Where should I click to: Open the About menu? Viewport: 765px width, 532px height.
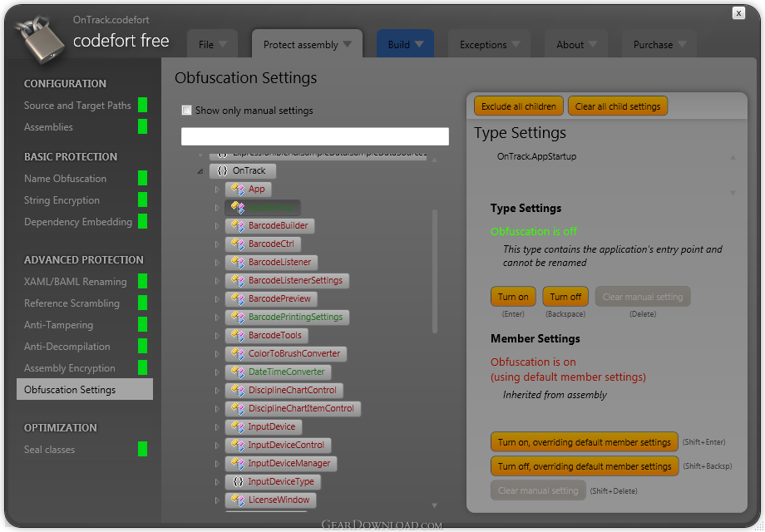point(576,44)
